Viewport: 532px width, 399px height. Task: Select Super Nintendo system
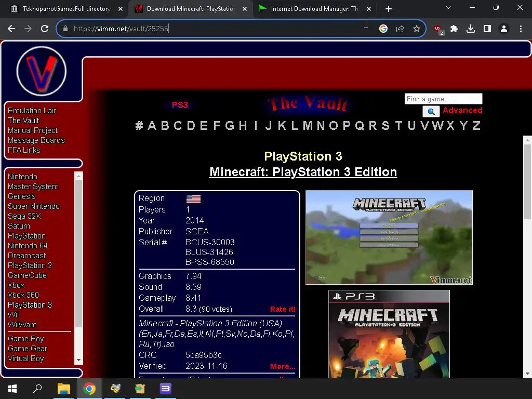pos(34,206)
